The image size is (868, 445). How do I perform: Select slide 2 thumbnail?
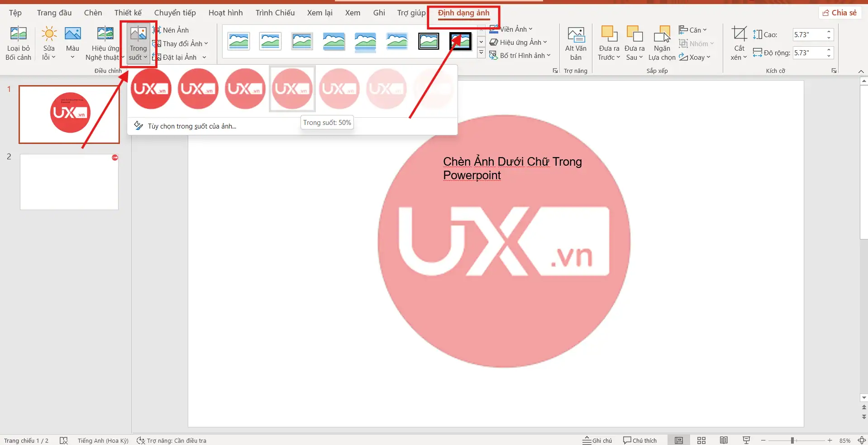(x=69, y=182)
